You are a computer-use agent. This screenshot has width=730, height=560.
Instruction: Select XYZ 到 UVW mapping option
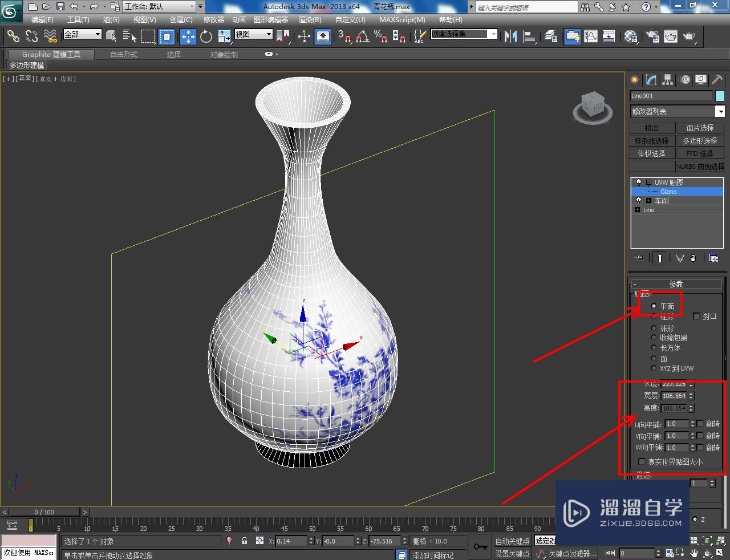click(x=654, y=368)
